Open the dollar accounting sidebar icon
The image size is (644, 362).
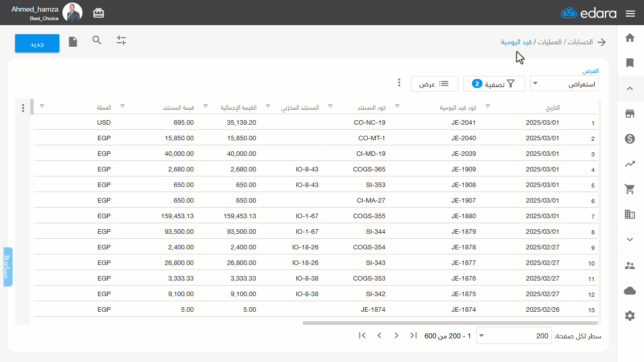click(x=630, y=139)
